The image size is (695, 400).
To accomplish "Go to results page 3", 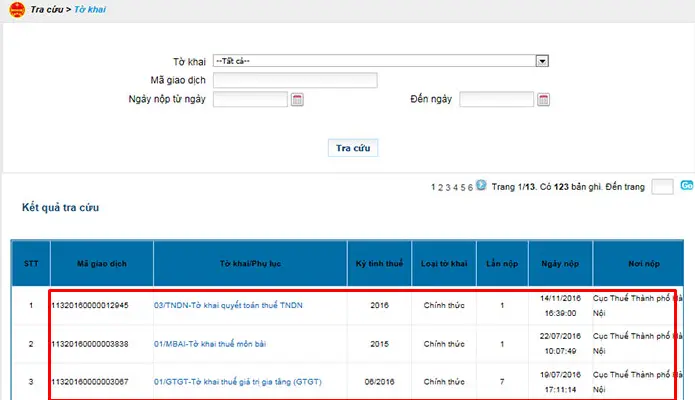I will click(x=448, y=188).
